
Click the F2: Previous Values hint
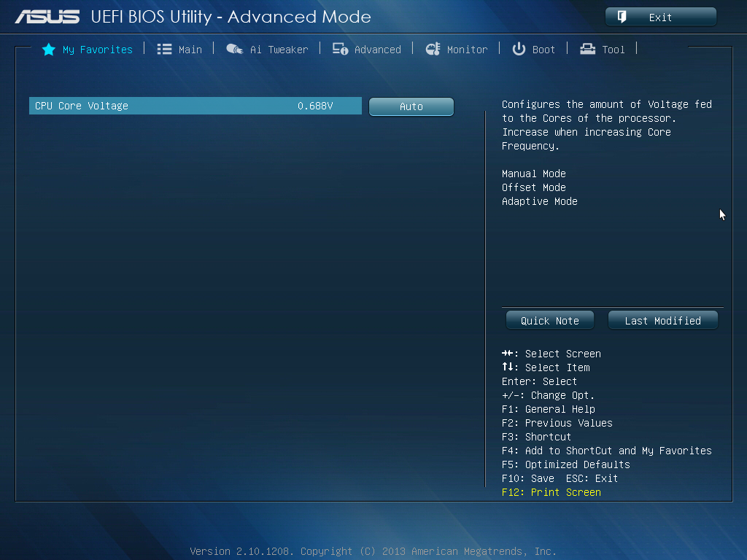tap(557, 424)
